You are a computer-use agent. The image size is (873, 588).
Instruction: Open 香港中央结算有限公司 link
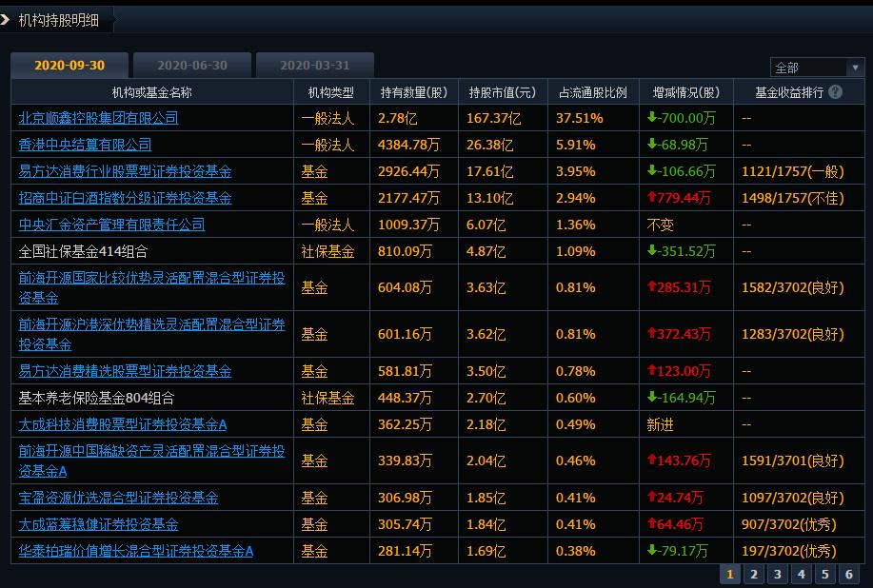[x=85, y=145]
